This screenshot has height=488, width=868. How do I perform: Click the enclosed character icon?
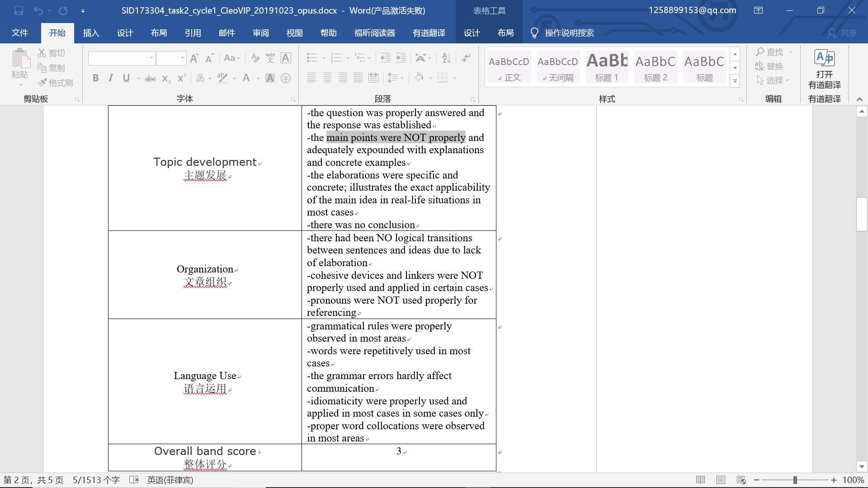tap(286, 78)
